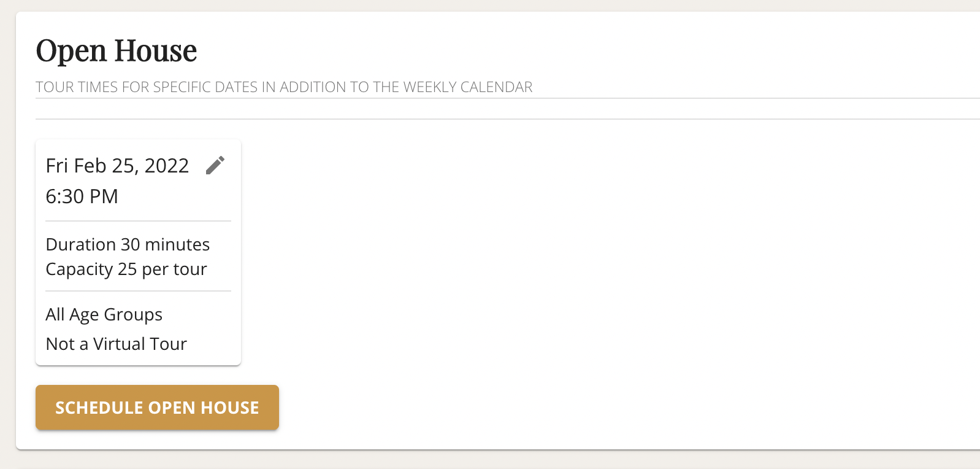Image resolution: width=980 pixels, height=469 pixels.
Task: Click the divider line above Duration
Action: [x=138, y=221]
